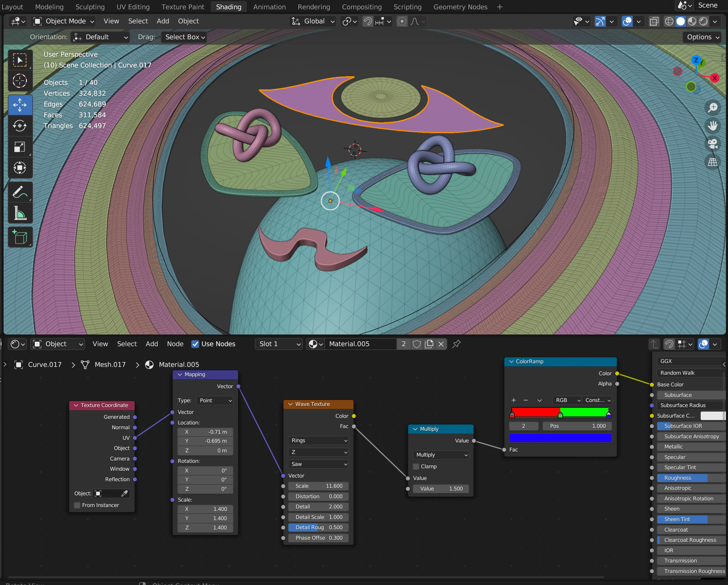Toggle viewport snapping magnet
Image resolution: width=728 pixels, height=585 pixels.
[368, 21]
